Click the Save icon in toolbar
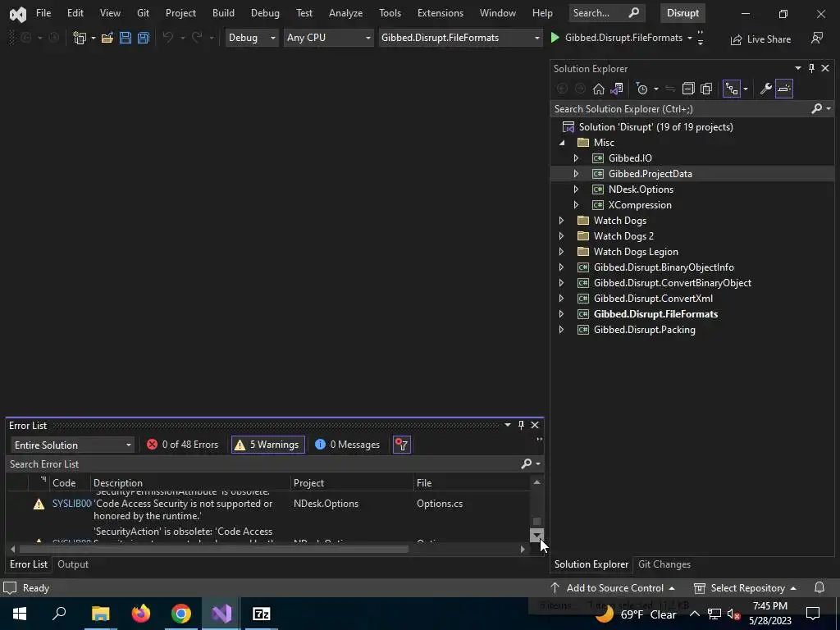Viewport: 840px width, 630px height. tap(126, 38)
